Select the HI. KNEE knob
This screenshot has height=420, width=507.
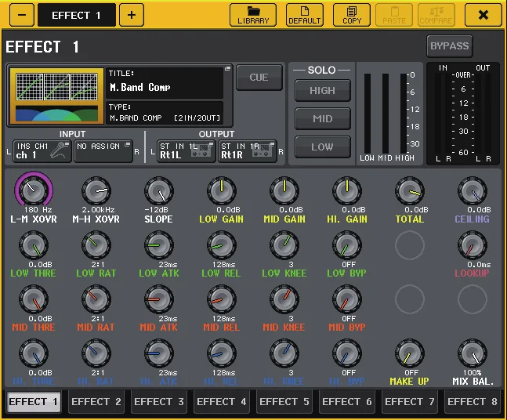point(284,353)
